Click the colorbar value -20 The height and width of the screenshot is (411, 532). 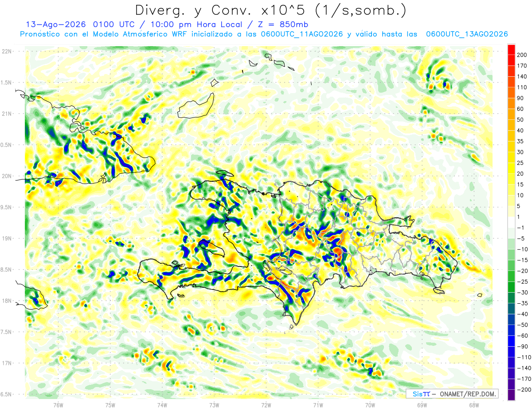tap(524, 270)
